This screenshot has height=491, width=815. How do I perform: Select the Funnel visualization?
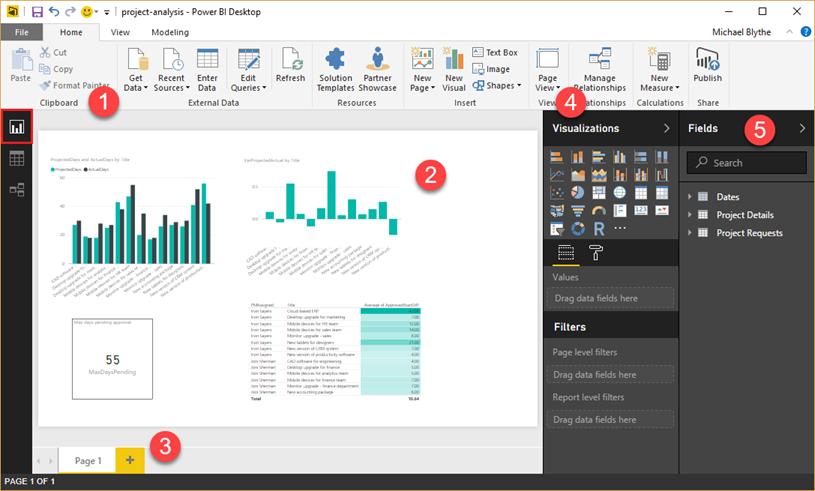tap(577, 210)
